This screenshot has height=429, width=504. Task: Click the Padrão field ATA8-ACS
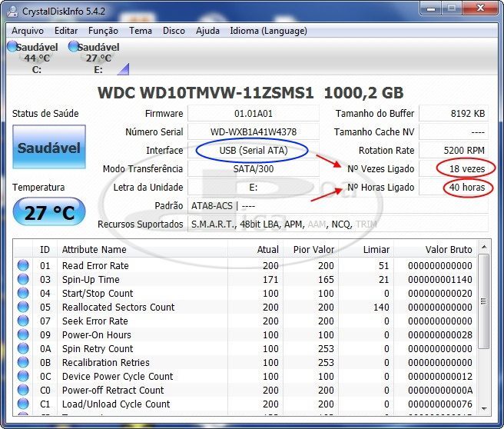coord(338,205)
